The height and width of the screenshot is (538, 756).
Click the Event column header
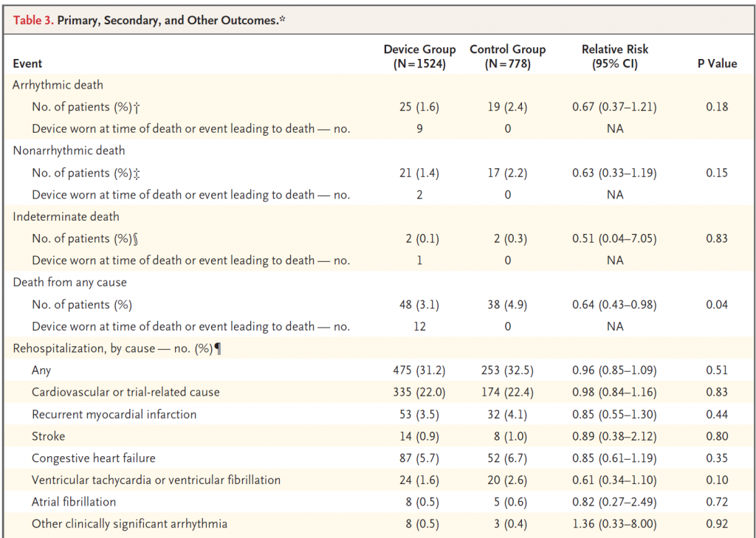coord(27,63)
